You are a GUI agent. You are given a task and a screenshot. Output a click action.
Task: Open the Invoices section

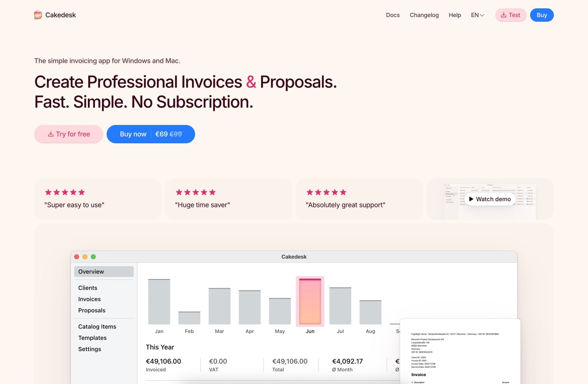click(x=89, y=299)
